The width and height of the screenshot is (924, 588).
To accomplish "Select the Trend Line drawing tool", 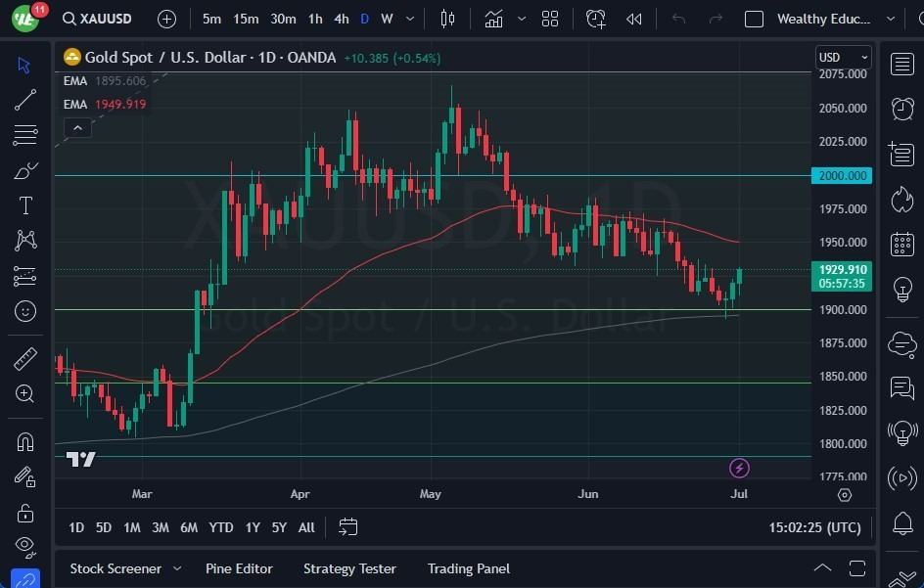I will pos(24,100).
